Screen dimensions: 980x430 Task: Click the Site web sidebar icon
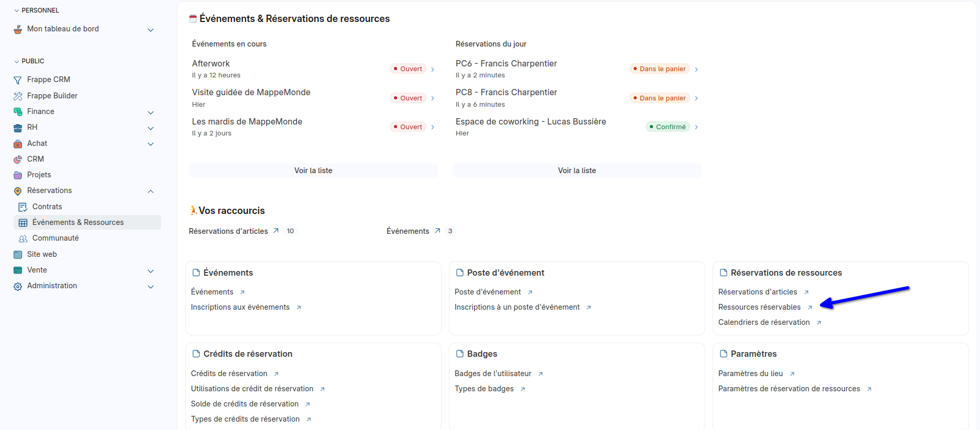(x=18, y=254)
